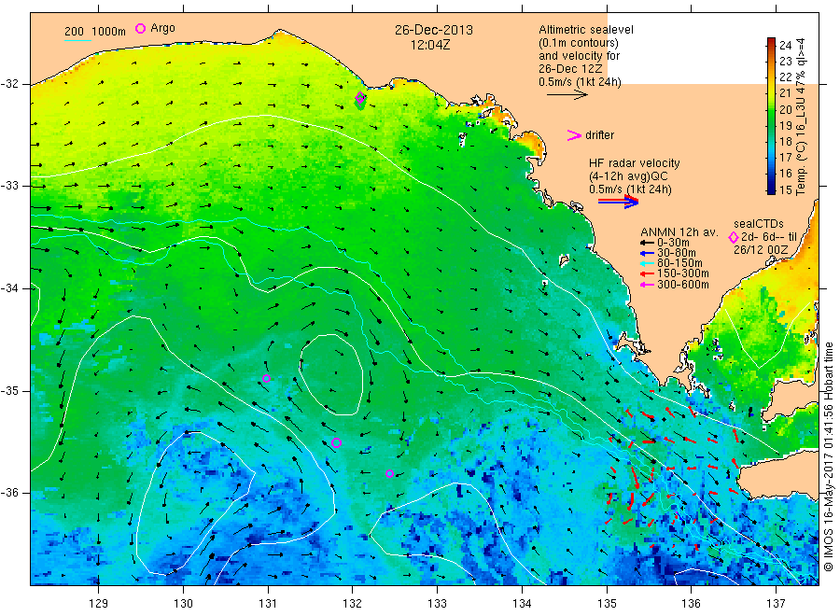This screenshot has width=840, height=616.
Task: Click the HF radar red-blue scale arrow
Action: click(x=619, y=202)
